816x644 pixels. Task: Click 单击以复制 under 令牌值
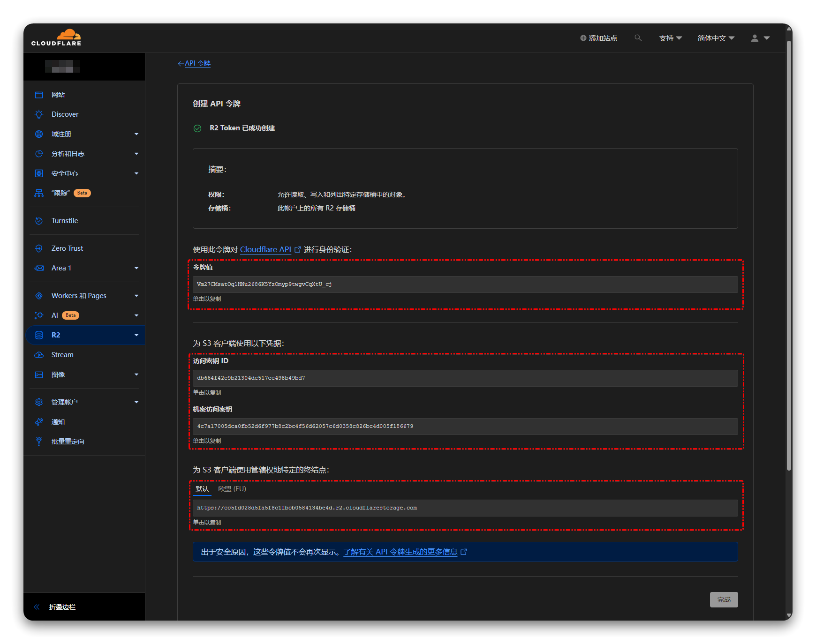[207, 299]
